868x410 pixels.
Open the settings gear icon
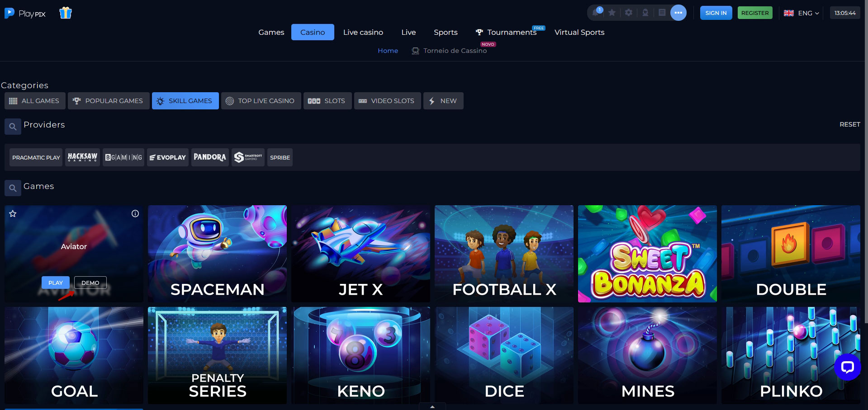tap(629, 13)
